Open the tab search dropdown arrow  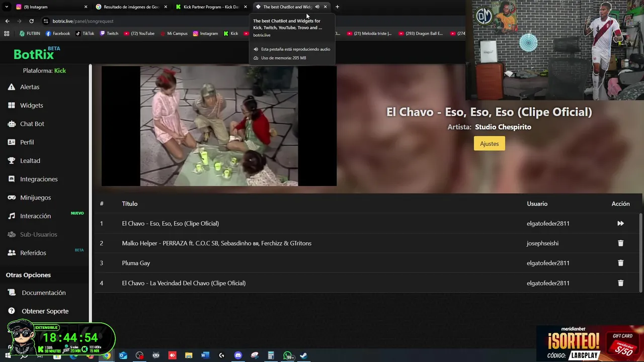coord(7,7)
